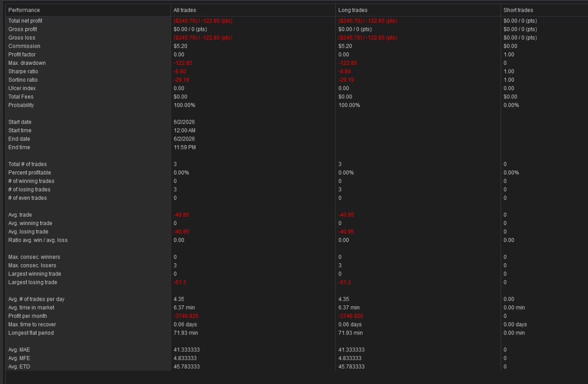The height and width of the screenshot is (384, 588).
Task: Click Short trades Profit factor value 1.00
Action: tap(509, 55)
